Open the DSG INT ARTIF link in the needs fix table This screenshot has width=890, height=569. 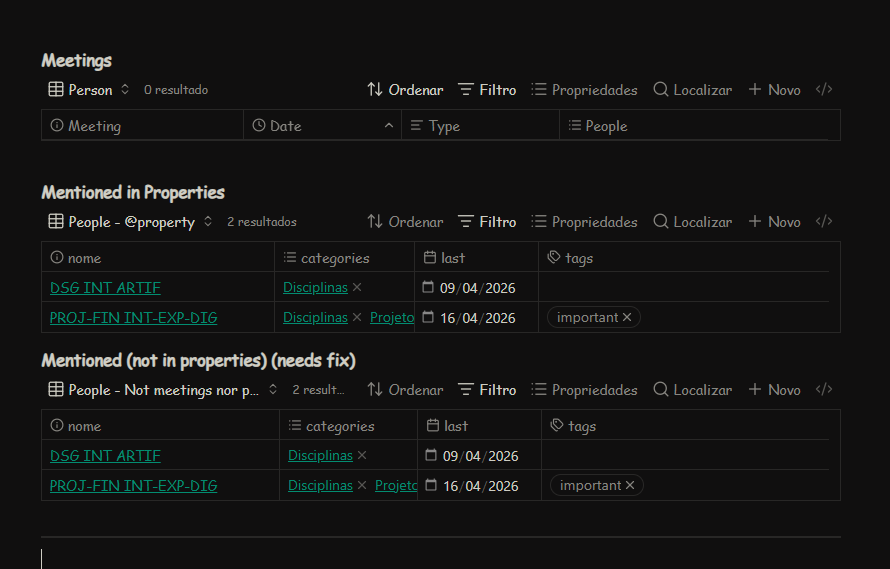click(105, 456)
